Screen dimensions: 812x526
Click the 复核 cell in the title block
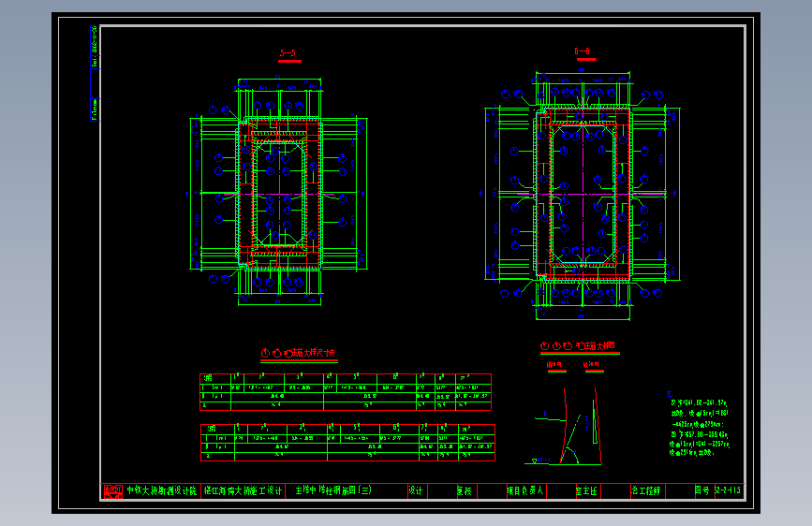click(465, 490)
